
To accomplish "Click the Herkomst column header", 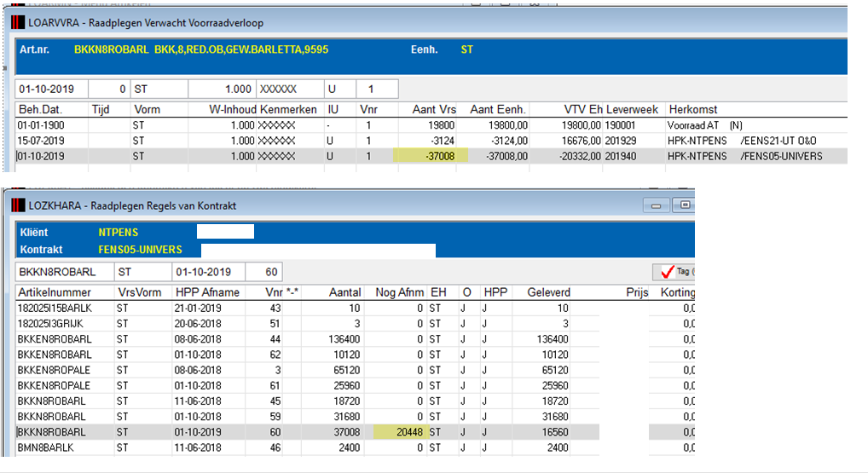I will (x=693, y=110).
